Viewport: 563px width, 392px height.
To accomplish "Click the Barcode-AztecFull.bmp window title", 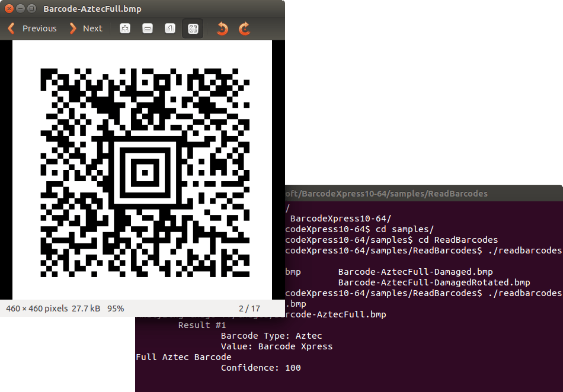I will pos(92,9).
